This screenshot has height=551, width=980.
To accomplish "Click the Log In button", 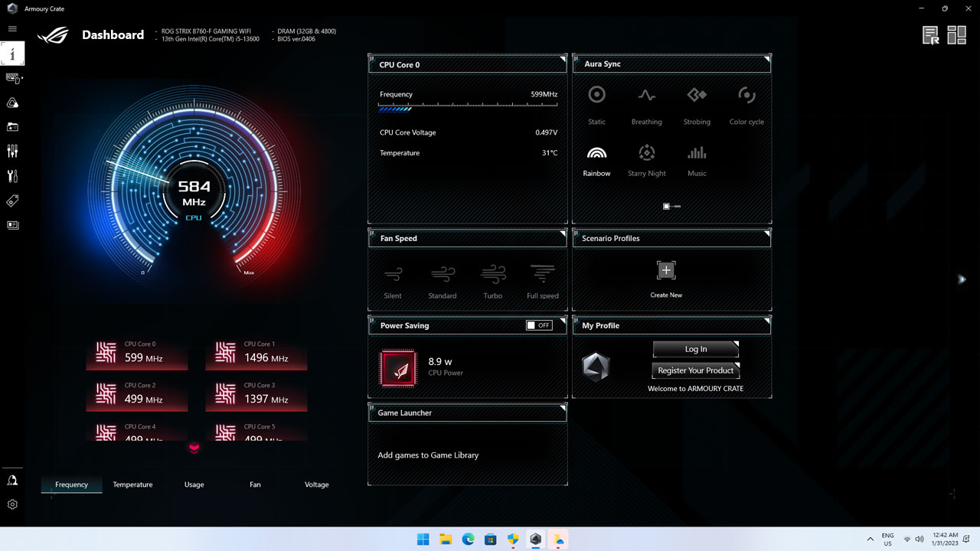I will tap(696, 349).
